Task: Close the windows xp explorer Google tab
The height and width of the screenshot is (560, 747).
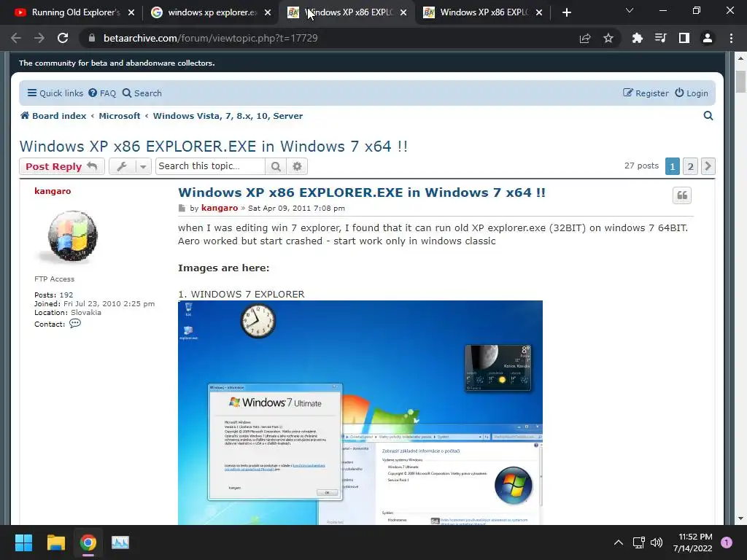Action: (x=268, y=12)
